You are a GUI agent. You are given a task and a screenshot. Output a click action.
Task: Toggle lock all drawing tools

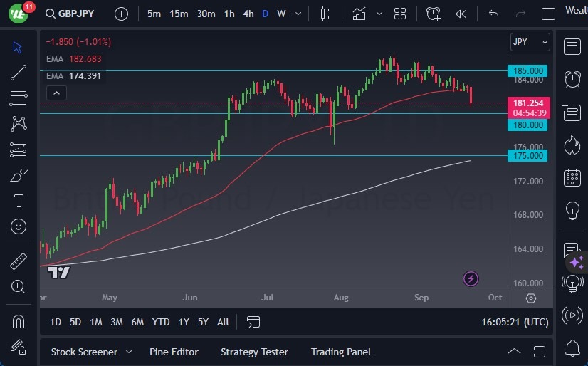(19, 347)
